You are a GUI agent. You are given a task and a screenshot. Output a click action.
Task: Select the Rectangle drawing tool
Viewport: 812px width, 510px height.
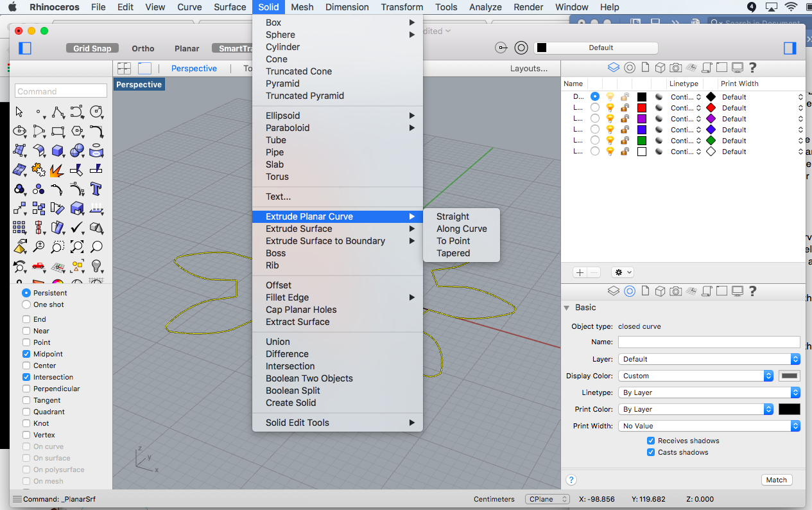[x=58, y=131]
